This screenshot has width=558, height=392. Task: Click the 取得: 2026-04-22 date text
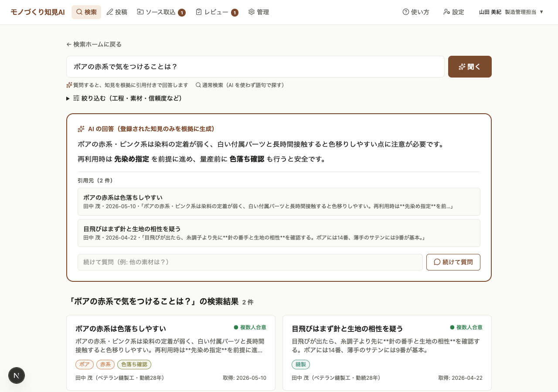[460, 378]
